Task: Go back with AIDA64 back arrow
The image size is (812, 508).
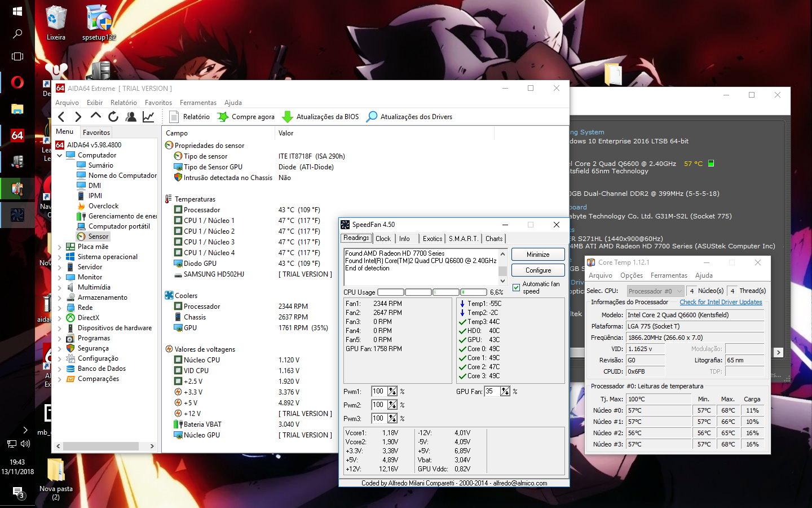Action: coord(61,117)
